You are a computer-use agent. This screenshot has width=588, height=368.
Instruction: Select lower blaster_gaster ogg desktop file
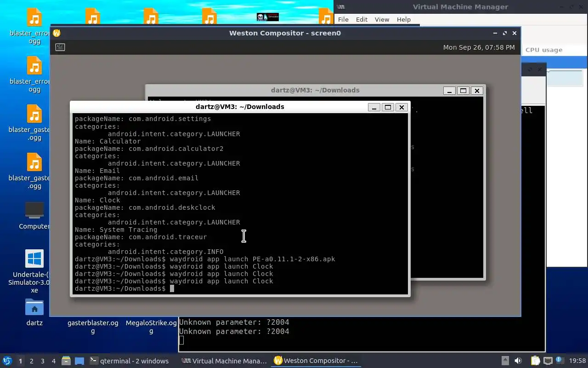[x=34, y=171]
